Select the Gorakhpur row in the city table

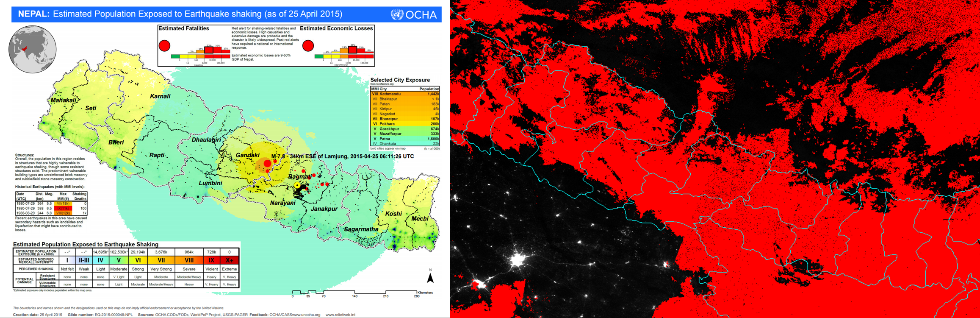click(405, 129)
